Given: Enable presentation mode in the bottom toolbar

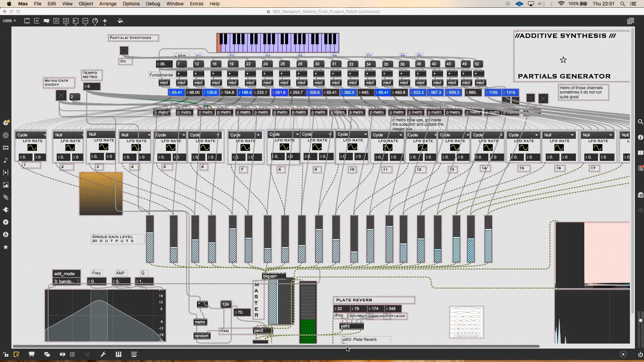Looking at the screenshot, I should pyautogui.click(x=32, y=354).
